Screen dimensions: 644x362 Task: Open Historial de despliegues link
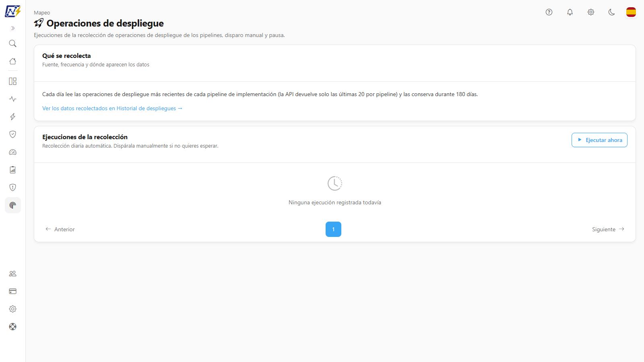(x=112, y=108)
